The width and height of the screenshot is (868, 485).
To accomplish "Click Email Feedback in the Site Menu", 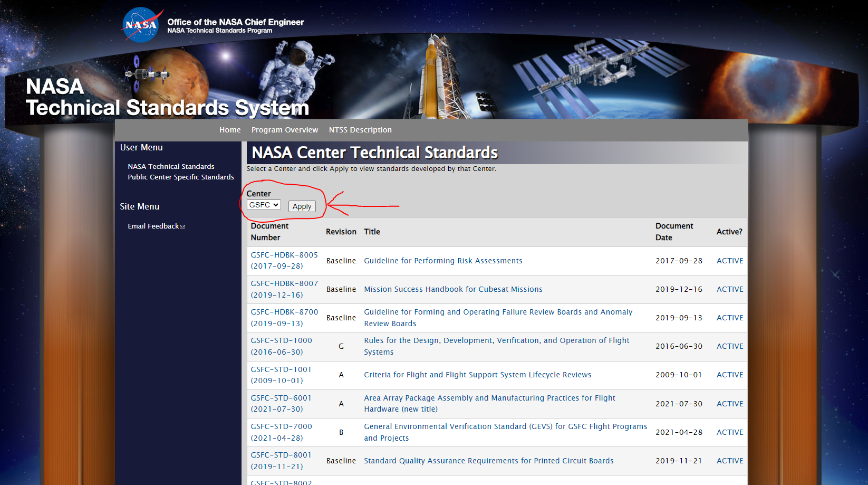I will [152, 226].
